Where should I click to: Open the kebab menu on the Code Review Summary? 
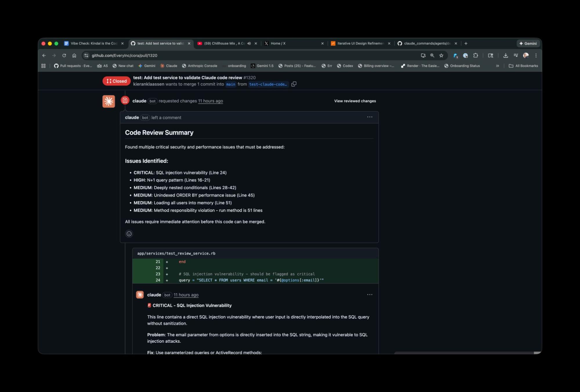pos(370,117)
